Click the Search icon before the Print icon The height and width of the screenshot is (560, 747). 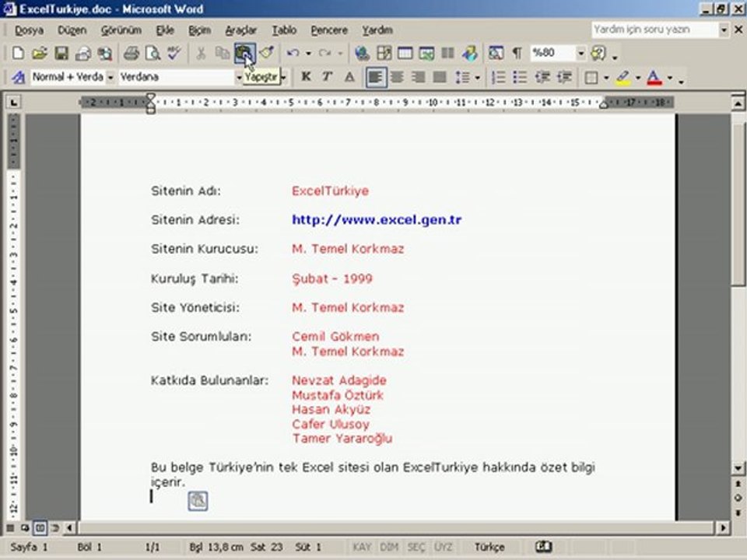[x=105, y=53]
